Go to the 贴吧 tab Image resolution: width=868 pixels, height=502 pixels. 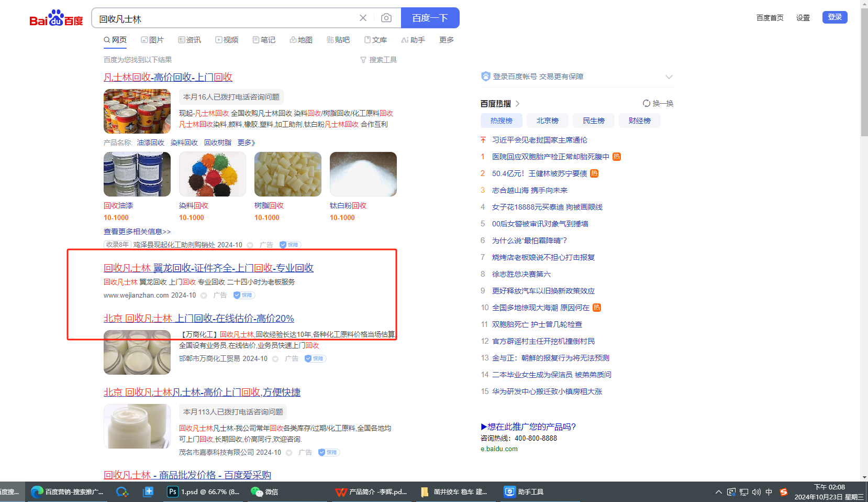(338, 40)
